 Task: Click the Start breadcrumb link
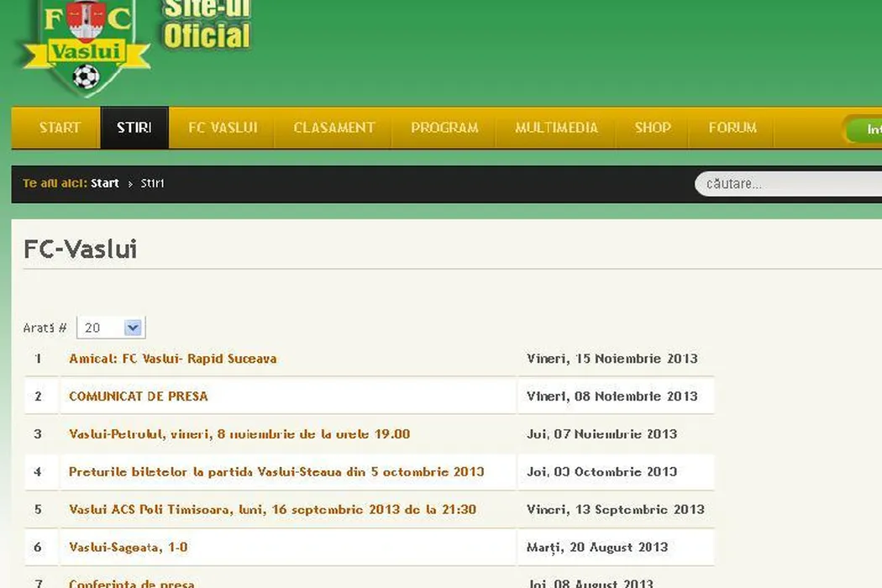tap(105, 183)
